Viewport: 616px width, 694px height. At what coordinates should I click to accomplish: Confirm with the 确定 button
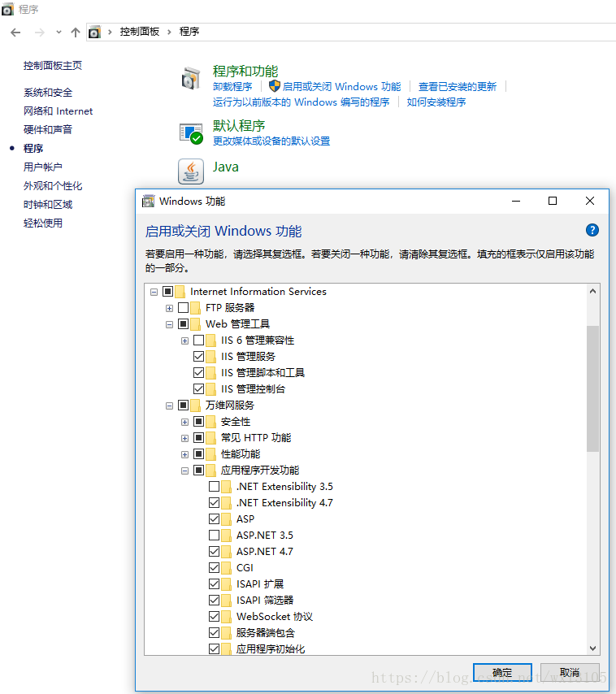(502, 672)
